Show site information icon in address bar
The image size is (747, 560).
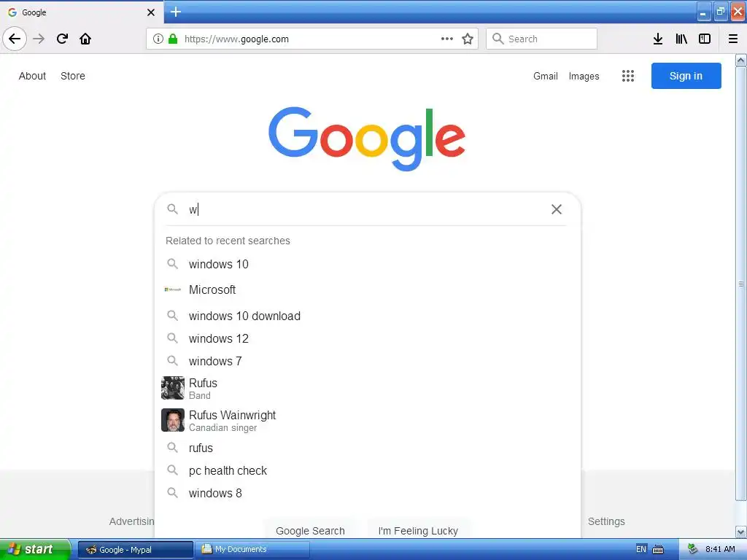click(x=158, y=39)
